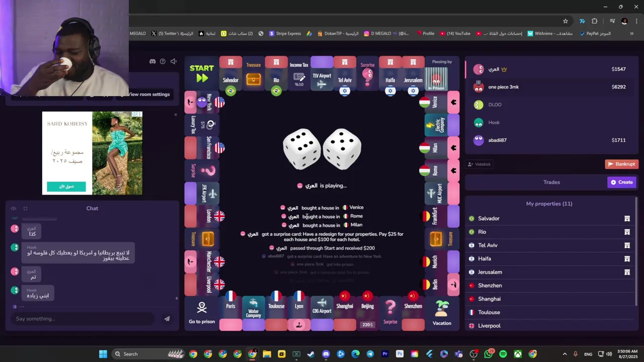Open Steam from the taskbar
Image resolution: width=644 pixels, height=362 pixels.
(x=311, y=354)
